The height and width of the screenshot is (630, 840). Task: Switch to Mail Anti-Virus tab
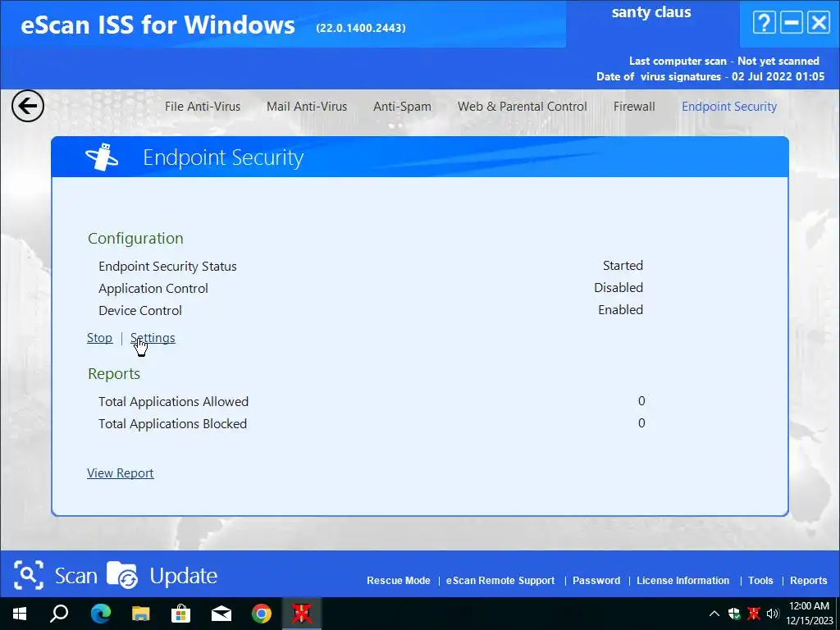307,107
